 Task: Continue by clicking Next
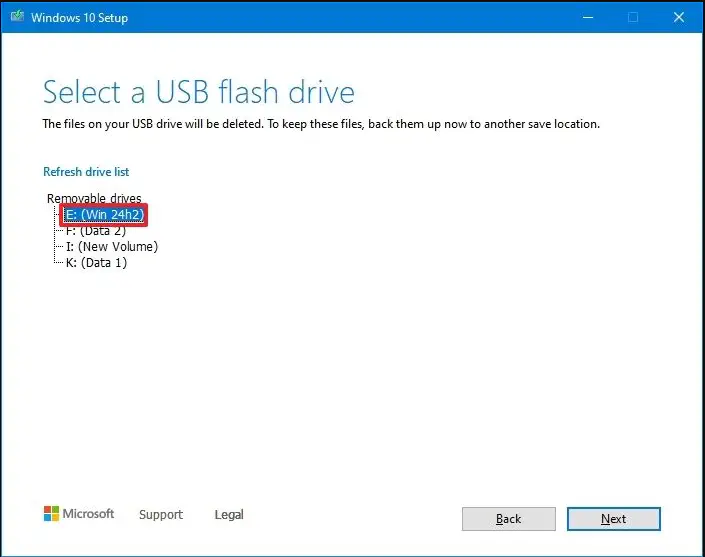pos(614,519)
